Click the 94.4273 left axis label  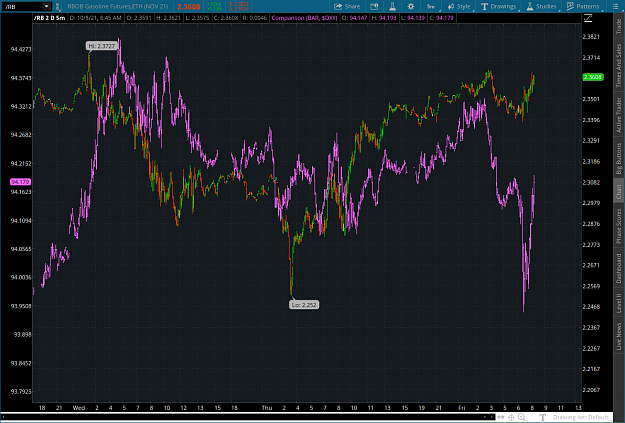point(21,49)
